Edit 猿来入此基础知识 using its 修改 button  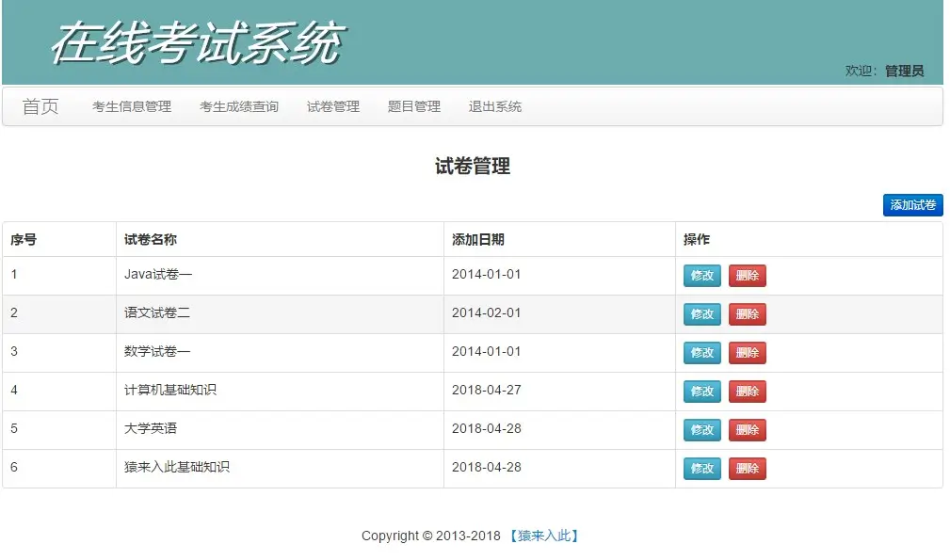[701, 468]
